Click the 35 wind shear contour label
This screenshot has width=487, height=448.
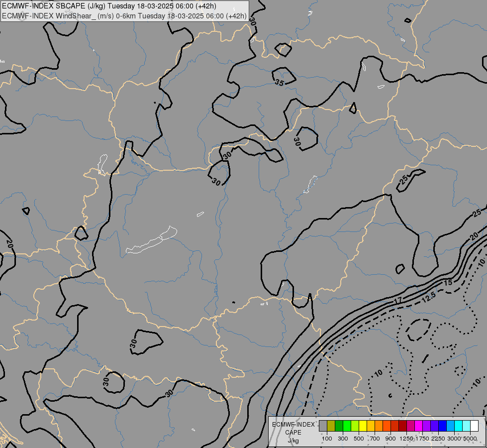coord(279,83)
